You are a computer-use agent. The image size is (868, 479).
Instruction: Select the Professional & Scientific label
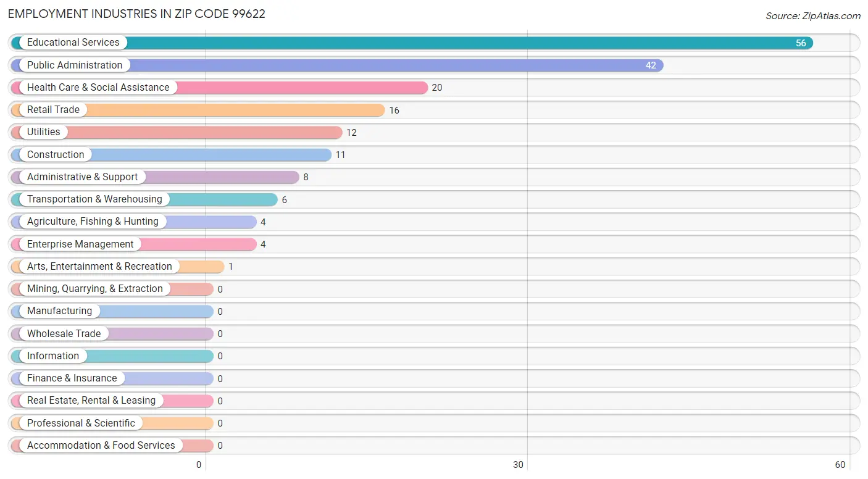[x=81, y=423]
